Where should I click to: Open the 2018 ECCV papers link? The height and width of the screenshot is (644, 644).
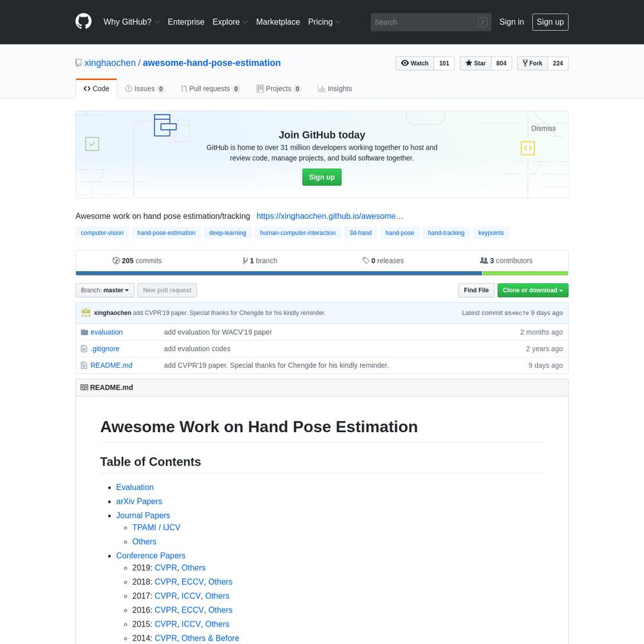(193, 582)
